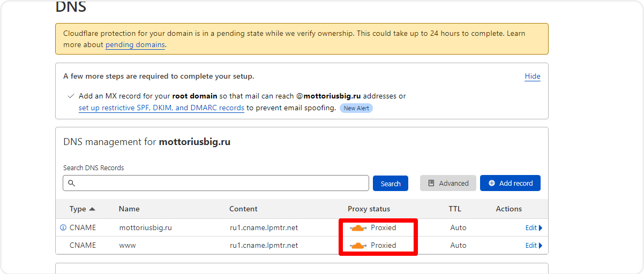Click orange cloud icon in www row

coord(358,246)
